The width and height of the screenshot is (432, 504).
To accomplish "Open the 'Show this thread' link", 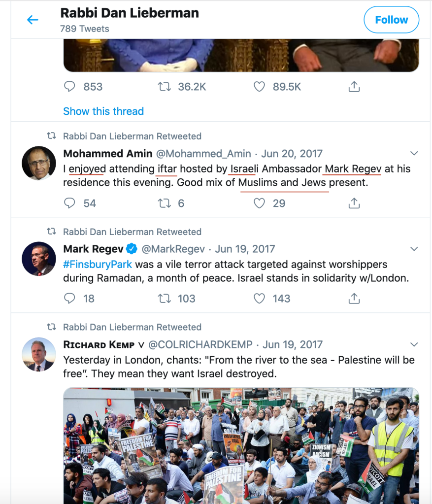I will (x=103, y=111).
